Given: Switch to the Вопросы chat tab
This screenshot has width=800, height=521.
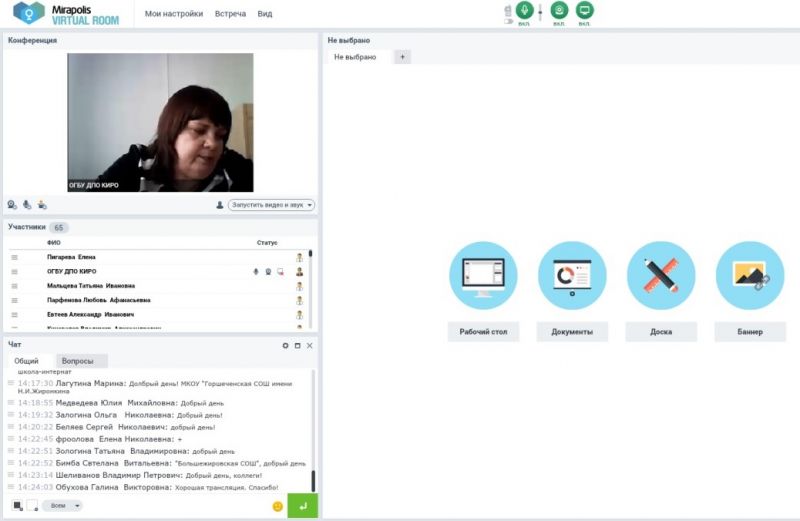Looking at the screenshot, I should tap(78, 361).
